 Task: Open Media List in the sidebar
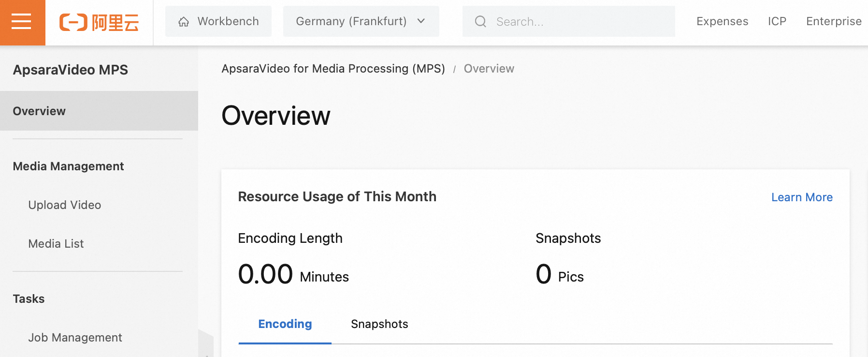tap(56, 244)
